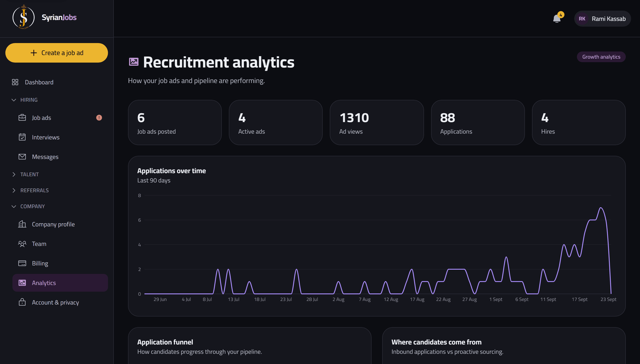Click the Ad views stat card

coord(376,123)
